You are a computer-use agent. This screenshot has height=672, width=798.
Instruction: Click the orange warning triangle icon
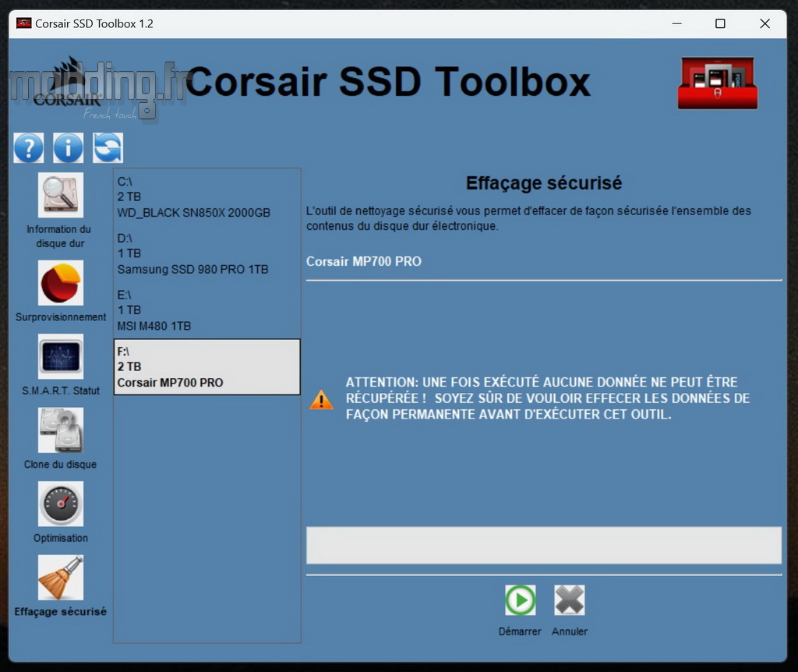point(321,400)
